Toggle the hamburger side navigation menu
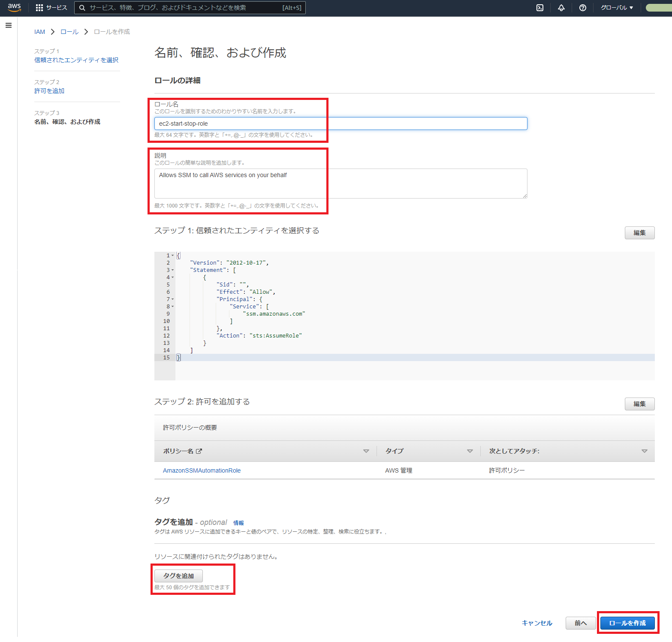Viewport: 672px width, 642px height. tap(9, 25)
